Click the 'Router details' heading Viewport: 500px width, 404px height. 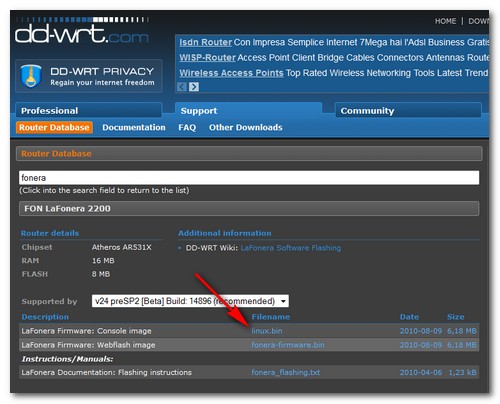[50, 233]
